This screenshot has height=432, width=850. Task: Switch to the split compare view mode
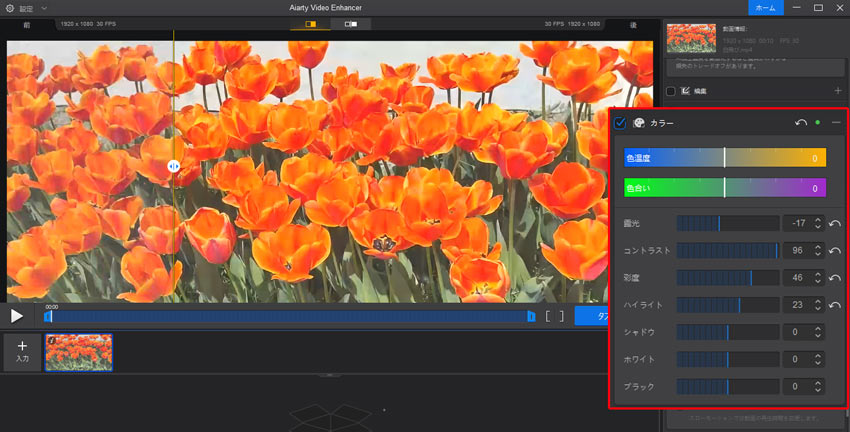click(x=311, y=24)
